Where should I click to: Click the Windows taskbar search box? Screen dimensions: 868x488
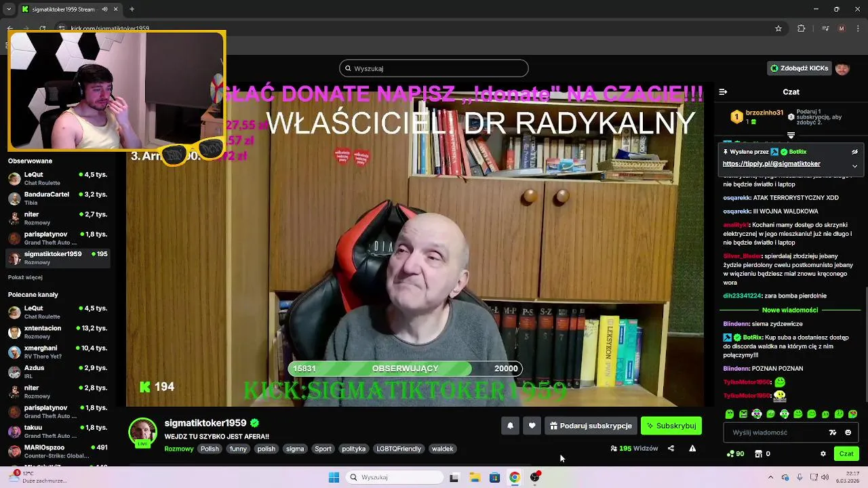pos(396,477)
